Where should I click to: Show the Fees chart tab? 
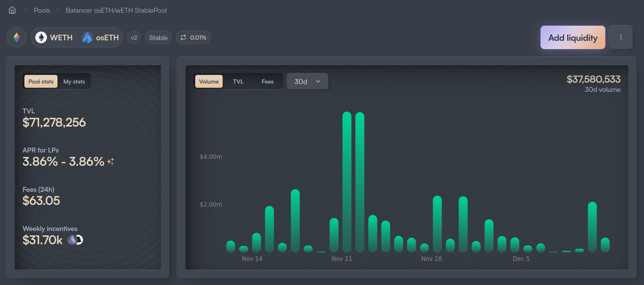267,81
